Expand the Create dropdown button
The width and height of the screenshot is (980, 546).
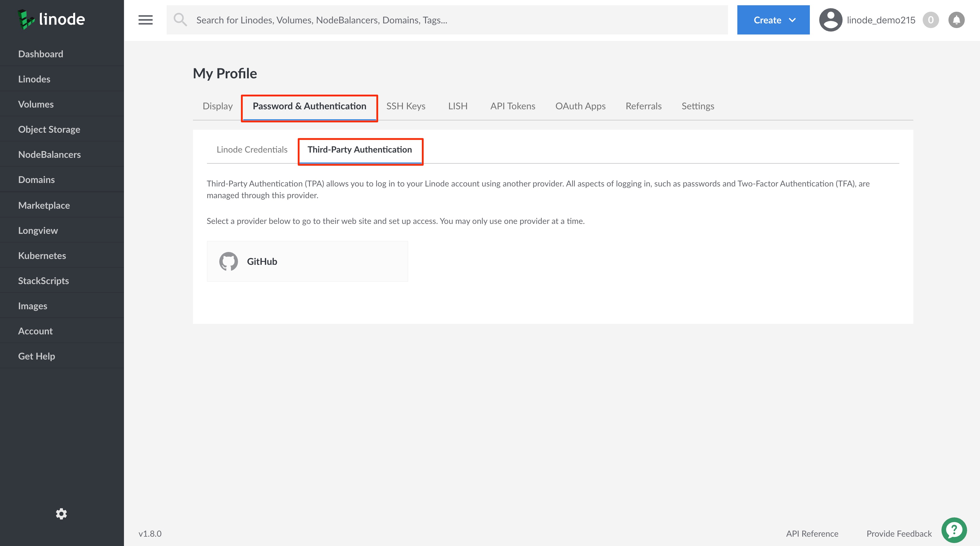click(773, 20)
